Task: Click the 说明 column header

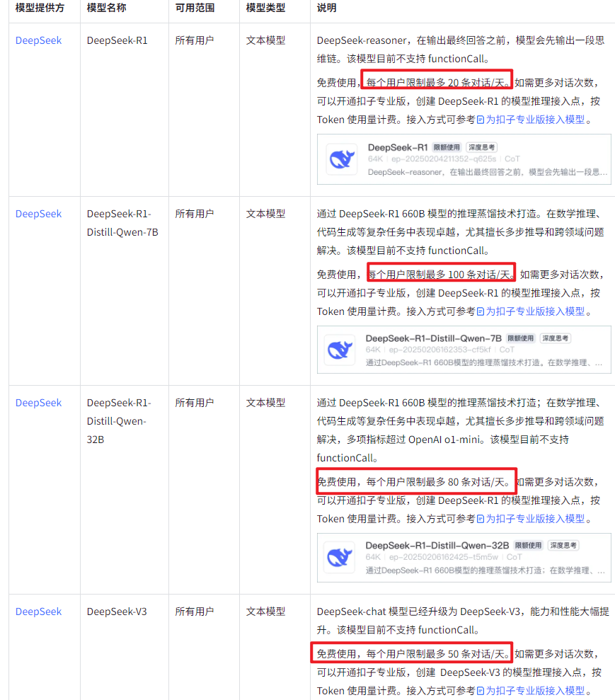Action: pos(327,8)
